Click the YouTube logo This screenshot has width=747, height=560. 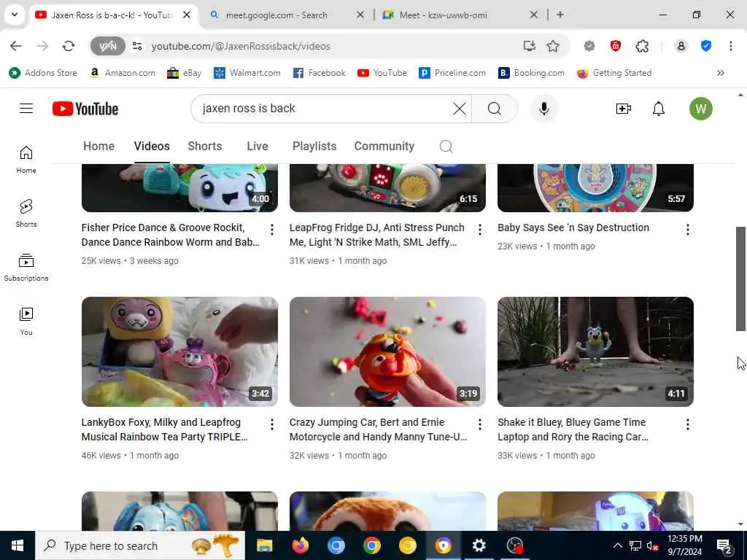(x=85, y=109)
